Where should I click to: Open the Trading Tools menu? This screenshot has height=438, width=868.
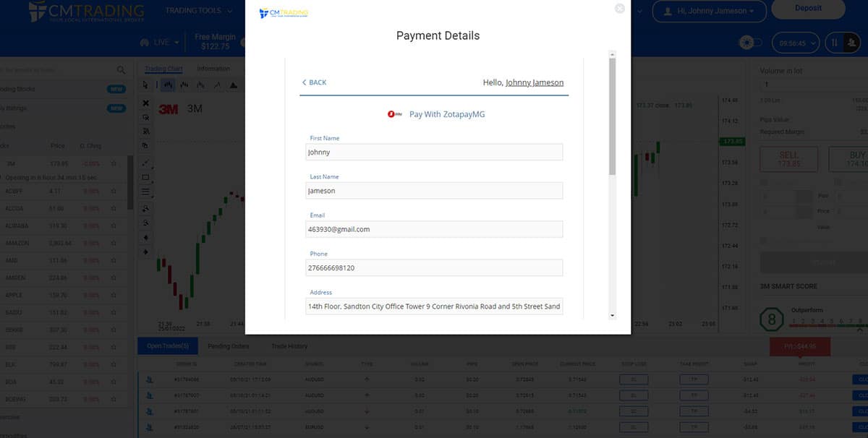pos(199,11)
